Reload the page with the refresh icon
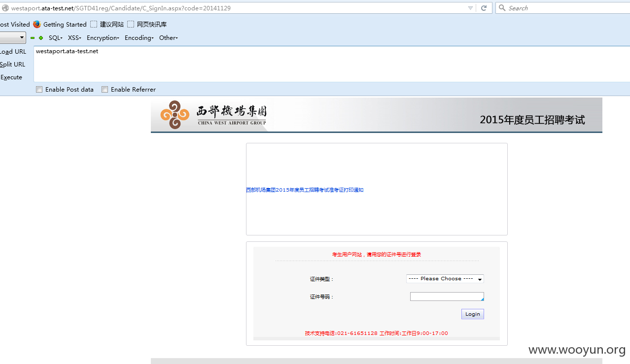630x364 pixels. 484,8
